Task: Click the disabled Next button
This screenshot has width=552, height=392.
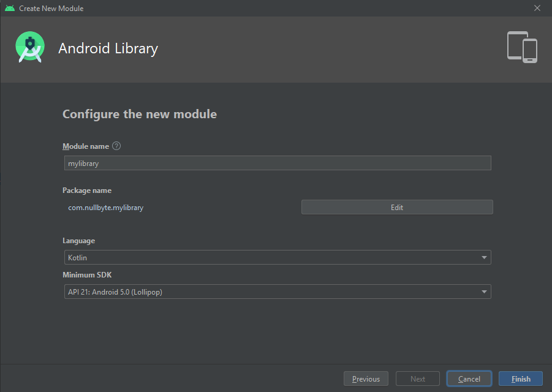Action: [417, 379]
